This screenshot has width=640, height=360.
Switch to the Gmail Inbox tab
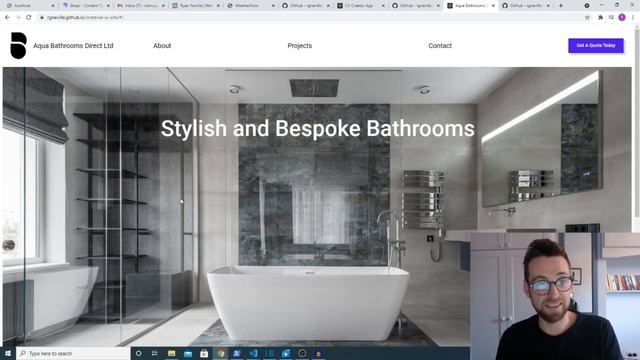pos(141,6)
